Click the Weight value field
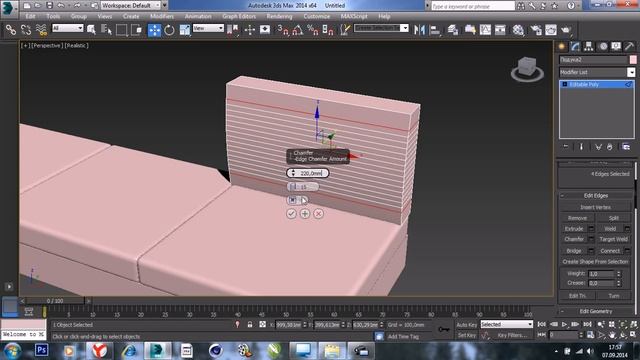Screen dimensions: 640x360 pyautogui.click(x=601, y=273)
